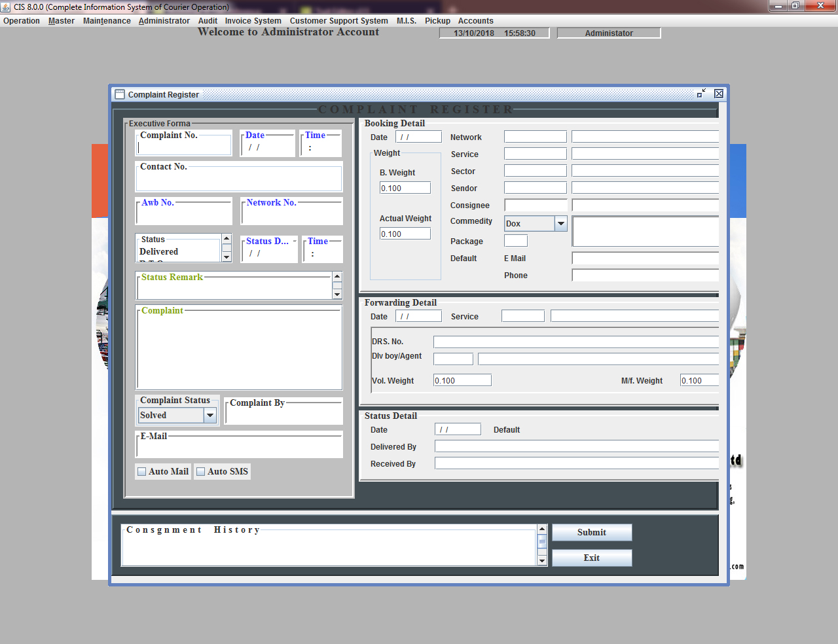The height and width of the screenshot is (644, 838).
Task: Click Consignment History scroll up arrow
Action: point(542,529)
